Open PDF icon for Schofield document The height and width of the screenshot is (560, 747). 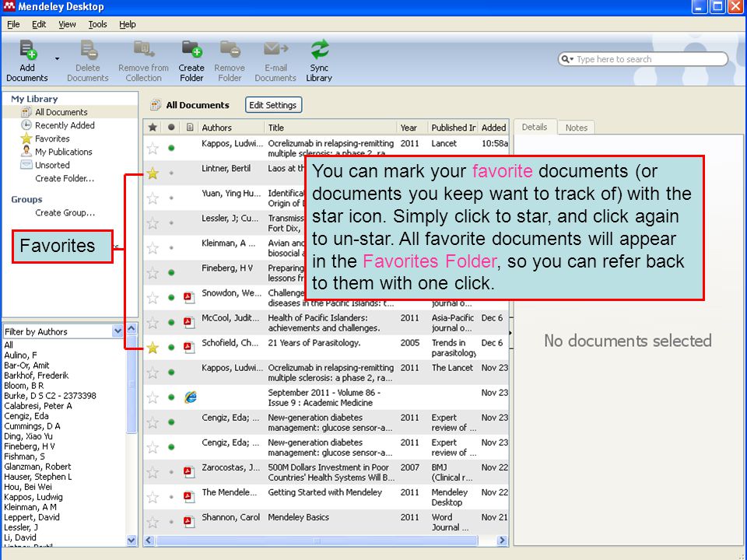[189, 348]
